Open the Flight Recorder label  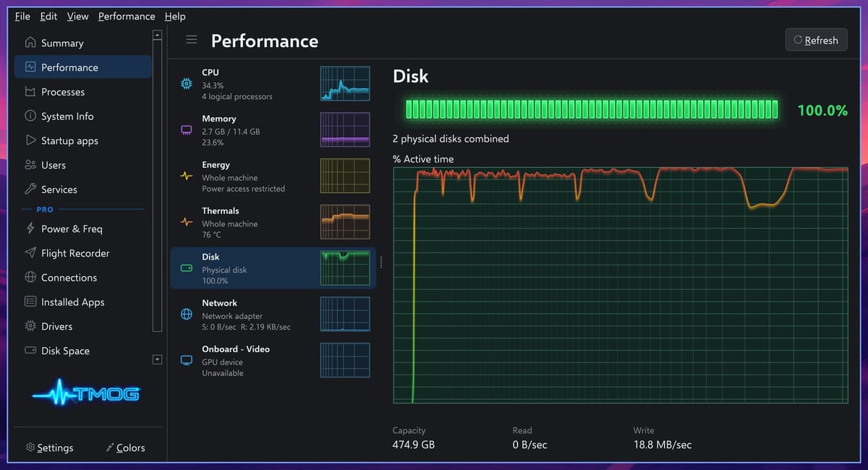[75, 253]
